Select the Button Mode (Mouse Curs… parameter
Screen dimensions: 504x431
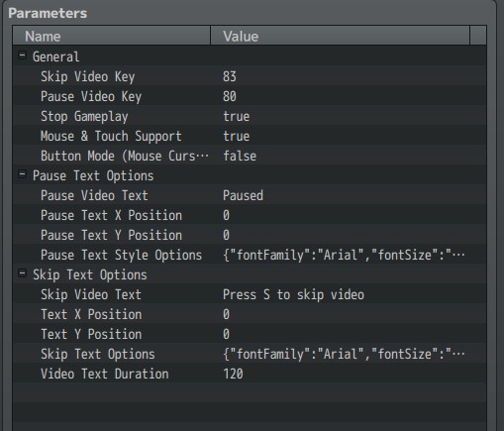point(125,156)
